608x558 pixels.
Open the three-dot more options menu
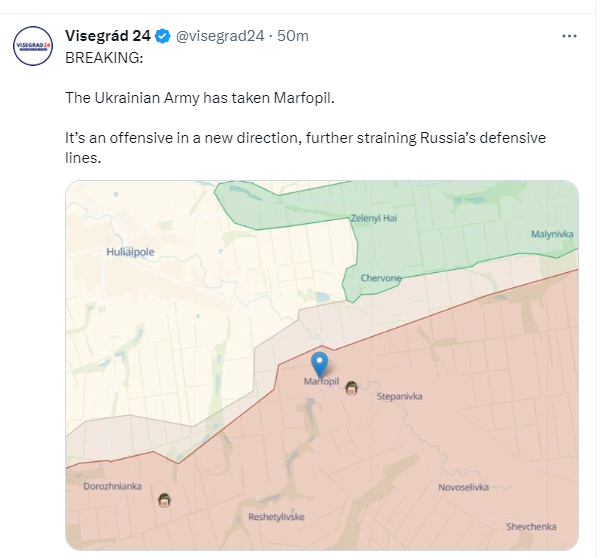pyautogui.click(x=569, y=36)
